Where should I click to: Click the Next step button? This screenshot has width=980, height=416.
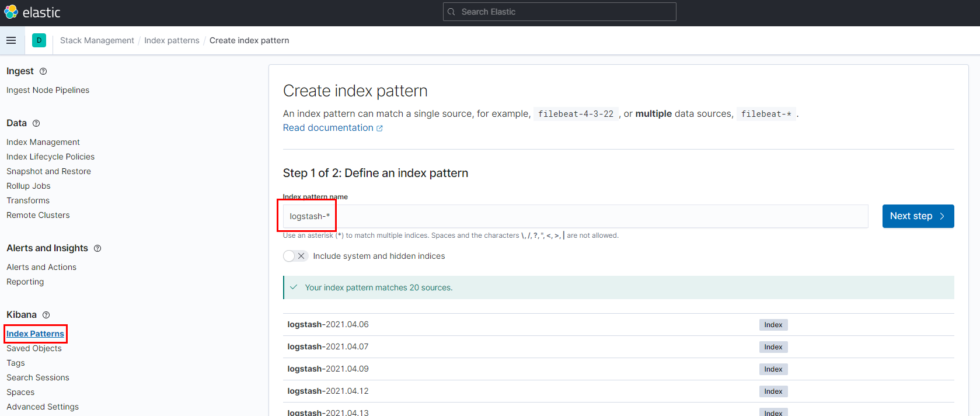click(918, 216)
